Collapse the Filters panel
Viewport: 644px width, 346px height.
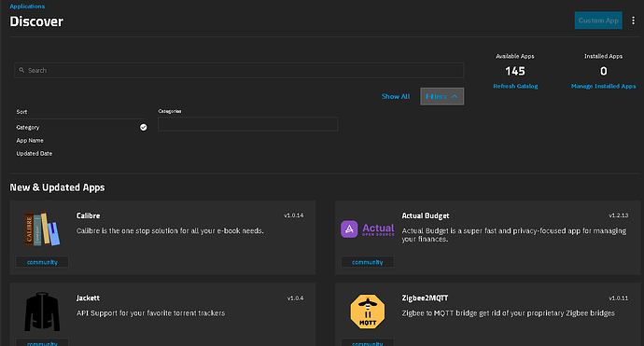tap(441, 96)
